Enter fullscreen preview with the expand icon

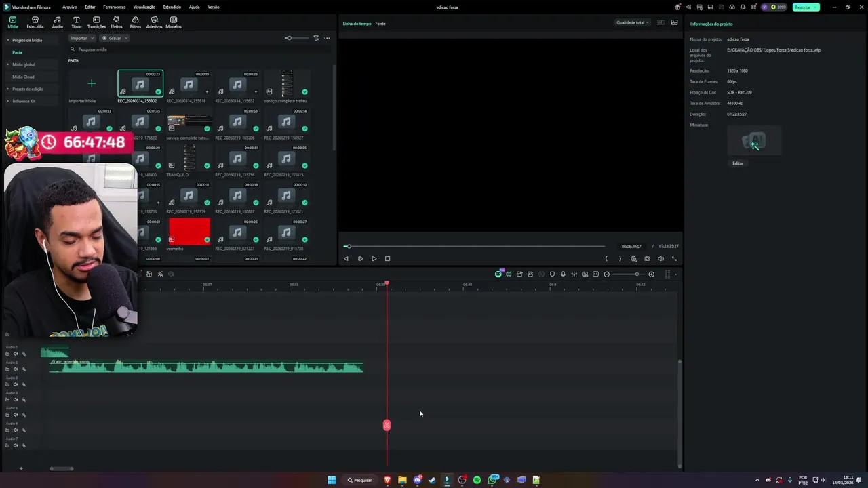click(x=674, y=258)
